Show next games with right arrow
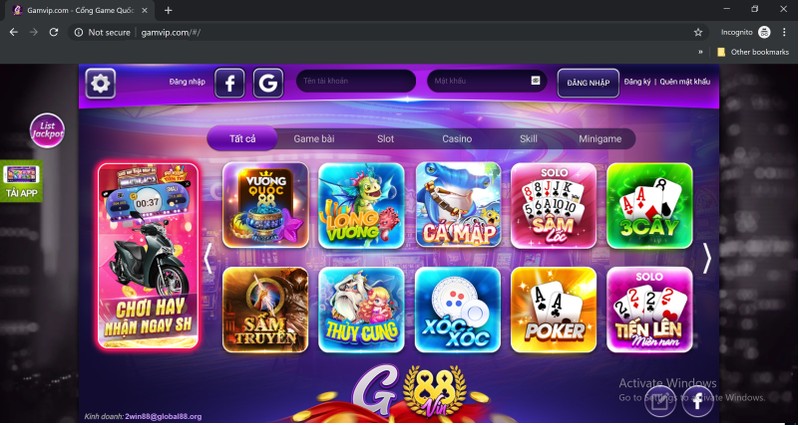The height and width of the screenshot is (425, 800). (707, 258)
